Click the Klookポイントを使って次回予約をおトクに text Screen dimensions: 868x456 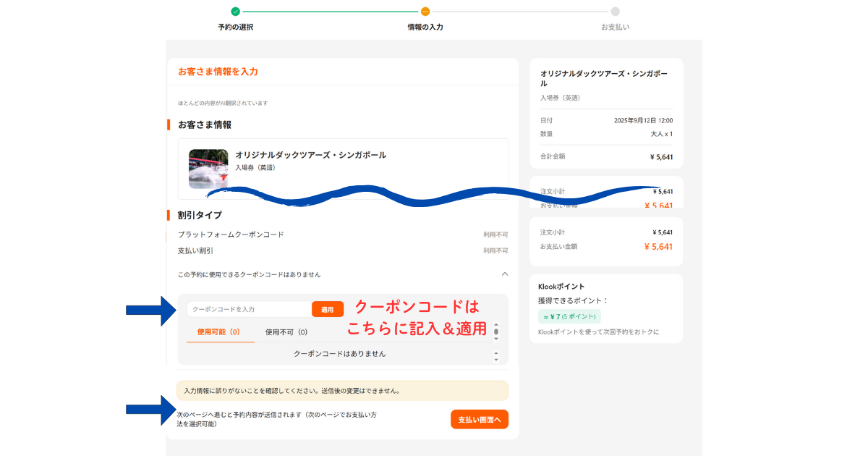(x=599, y=332)
